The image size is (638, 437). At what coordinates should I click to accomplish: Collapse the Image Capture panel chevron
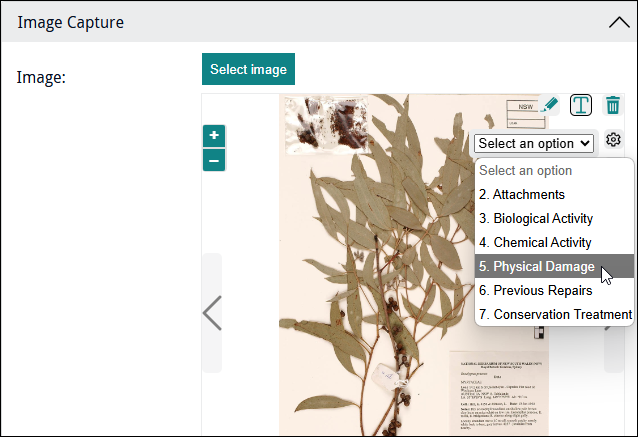[x=618, y=22]
